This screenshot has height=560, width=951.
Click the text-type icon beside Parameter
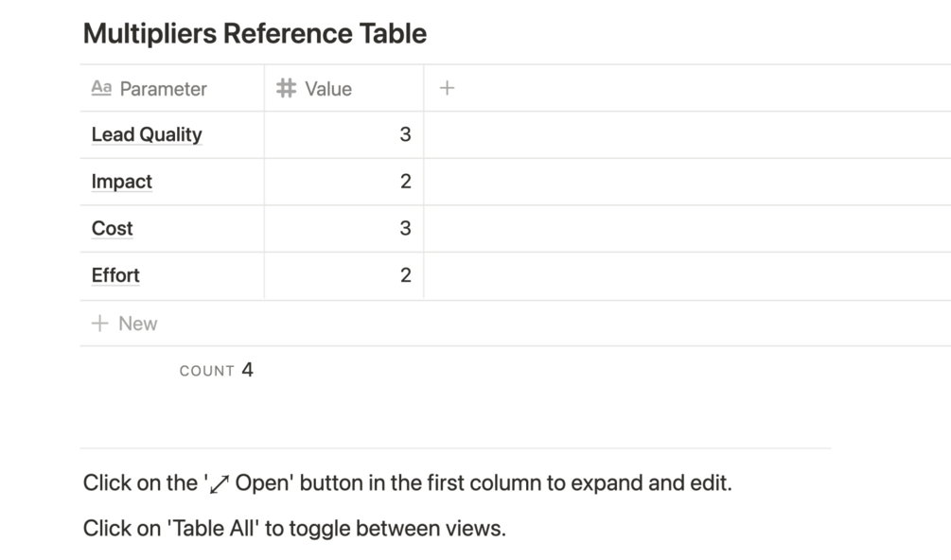pos(101,88)
